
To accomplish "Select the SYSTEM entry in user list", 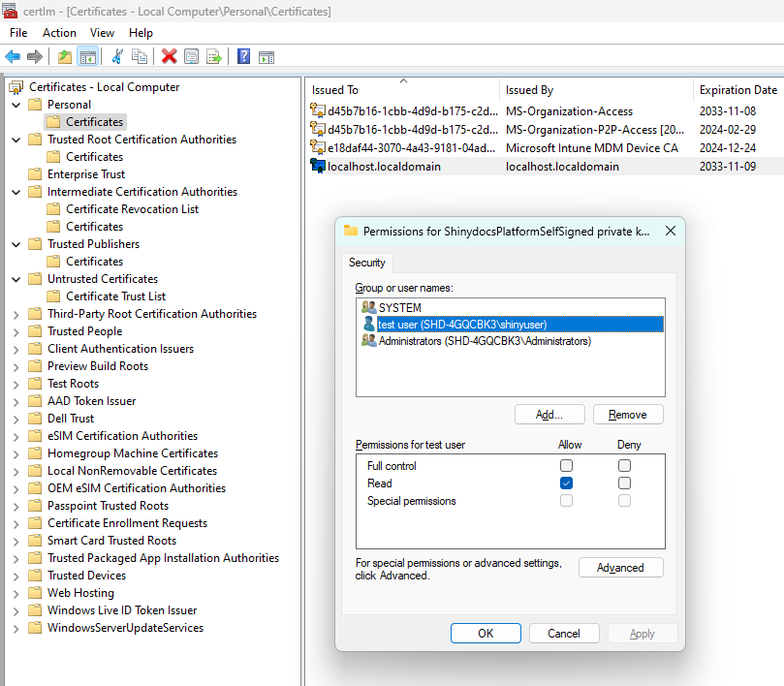I will [399, 308].
